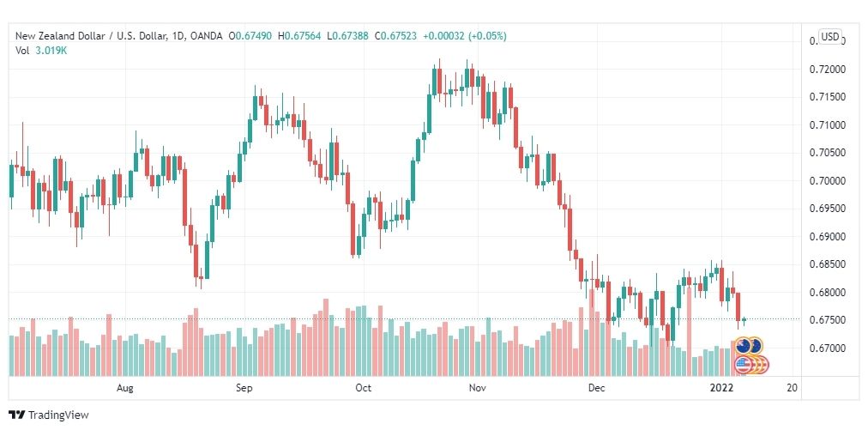
Task: Click the Nov label on time axis
Action: pos(477,388)
